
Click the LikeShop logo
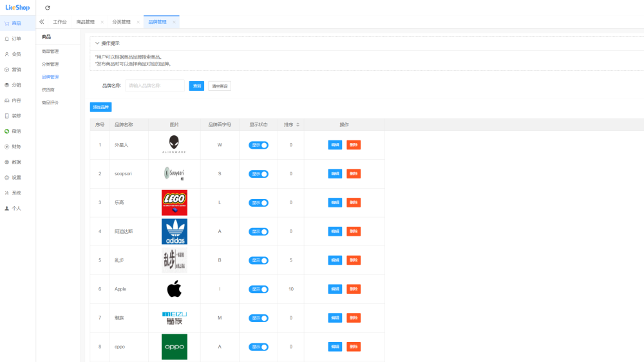(x=17, y=7)
